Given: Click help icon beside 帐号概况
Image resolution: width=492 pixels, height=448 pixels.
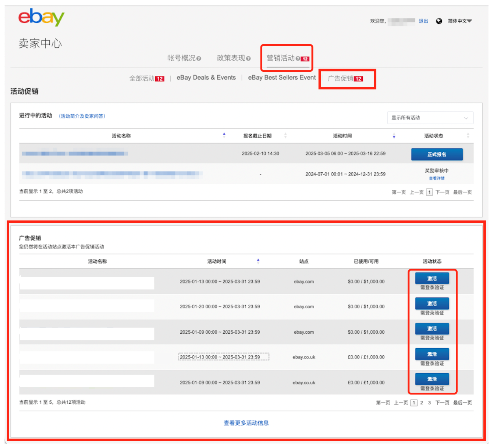Looking at the screenshot, I should click(x=199, y=59).
